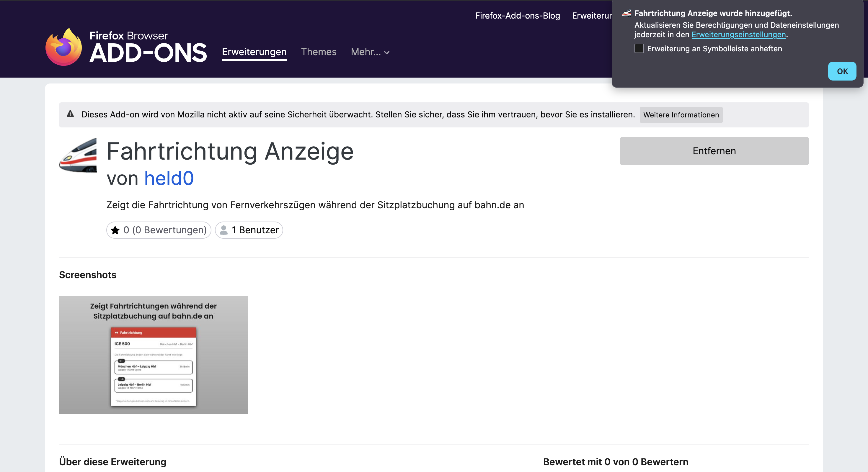Expand the Mehr… dropdown menu
The width and height of the screenshot is (868, 472).
[x=370, y=52]
